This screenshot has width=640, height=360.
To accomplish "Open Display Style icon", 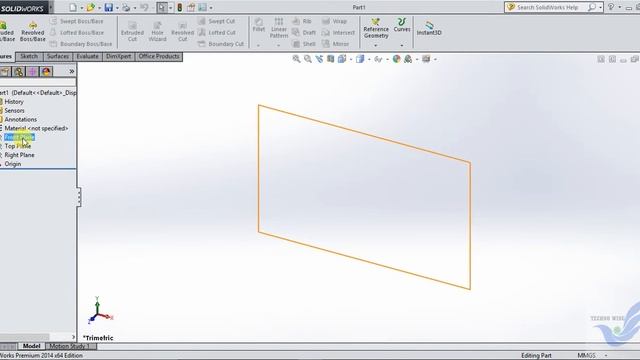I will click(360, 59).
